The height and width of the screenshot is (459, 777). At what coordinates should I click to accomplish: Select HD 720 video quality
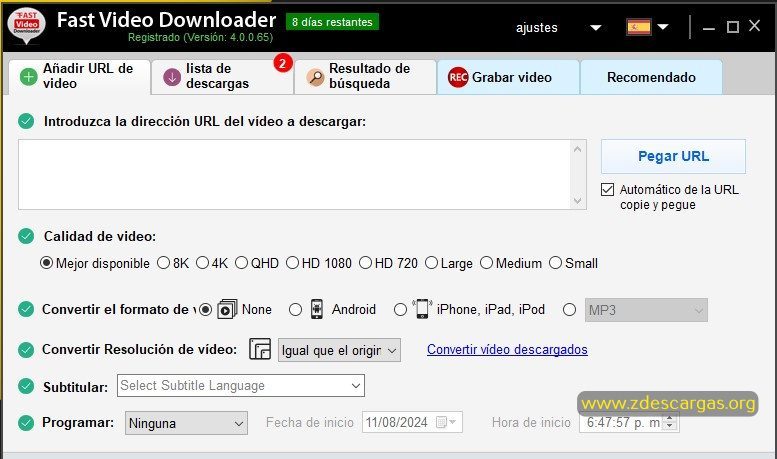point(365,263)
